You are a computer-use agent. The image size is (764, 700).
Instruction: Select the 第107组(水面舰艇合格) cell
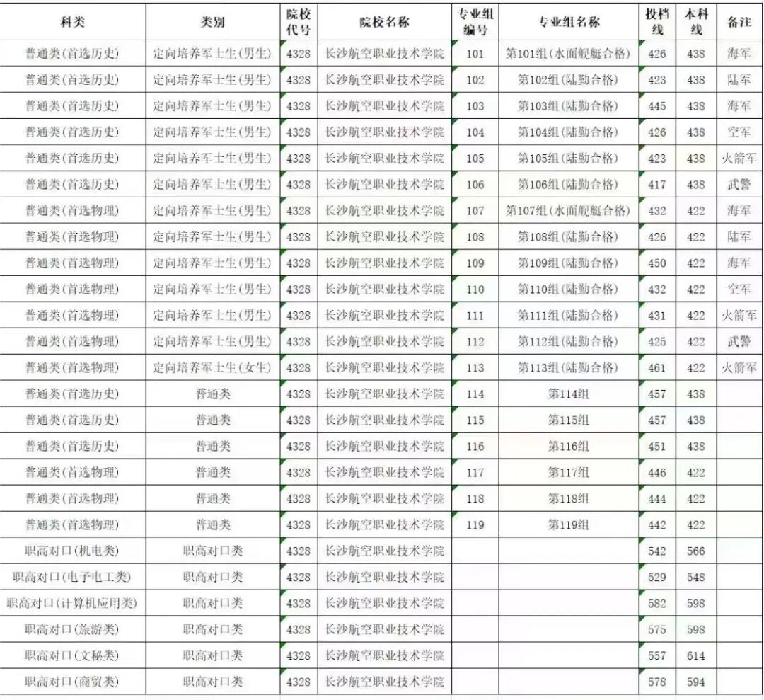pos(568,210)
